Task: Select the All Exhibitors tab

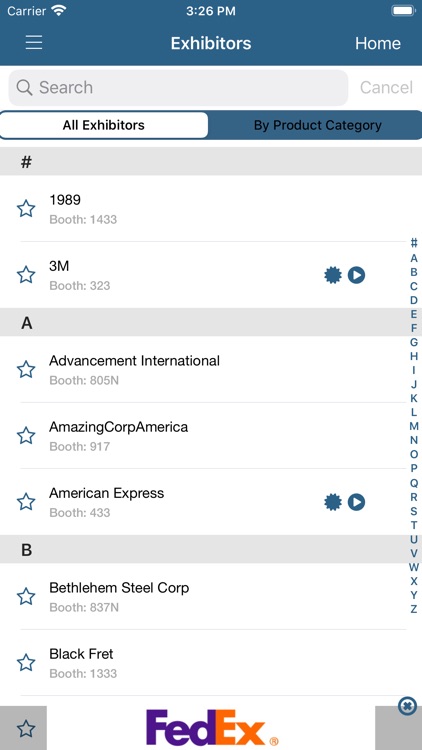Action: pos(104,125)
